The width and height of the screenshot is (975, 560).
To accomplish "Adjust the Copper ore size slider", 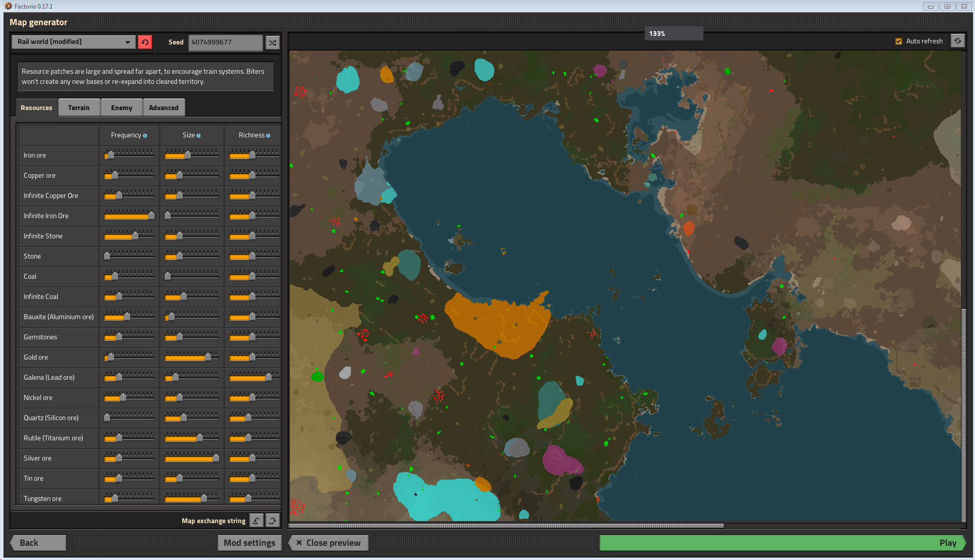I will 191,175.
